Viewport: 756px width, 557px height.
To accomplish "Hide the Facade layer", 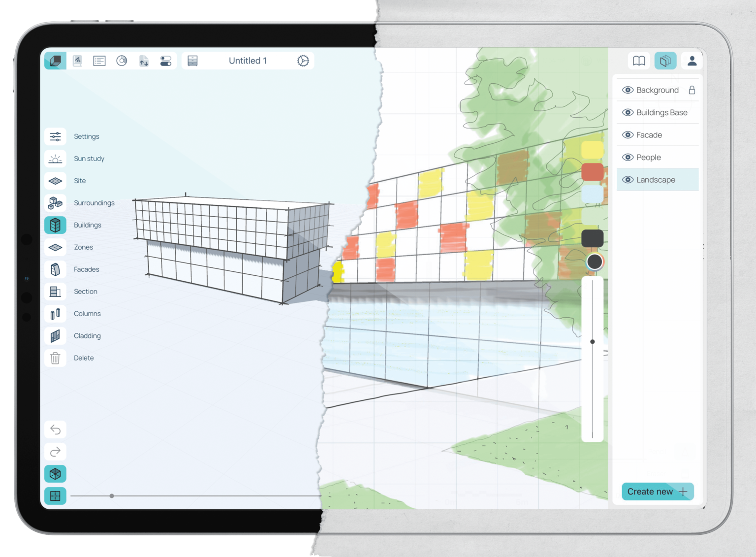I will [628, 134].
